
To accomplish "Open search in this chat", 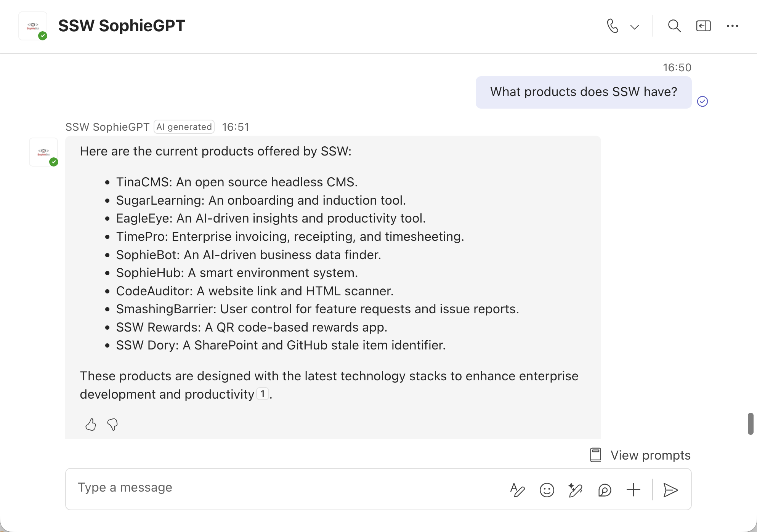I will pos(674,26).
